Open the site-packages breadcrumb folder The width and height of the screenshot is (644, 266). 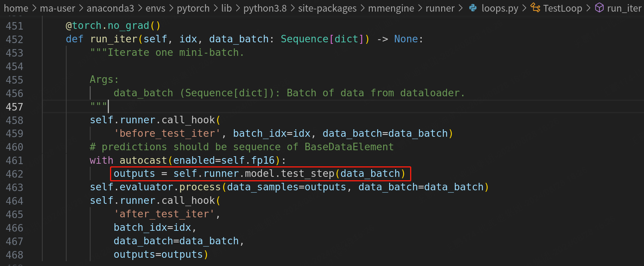327,8
